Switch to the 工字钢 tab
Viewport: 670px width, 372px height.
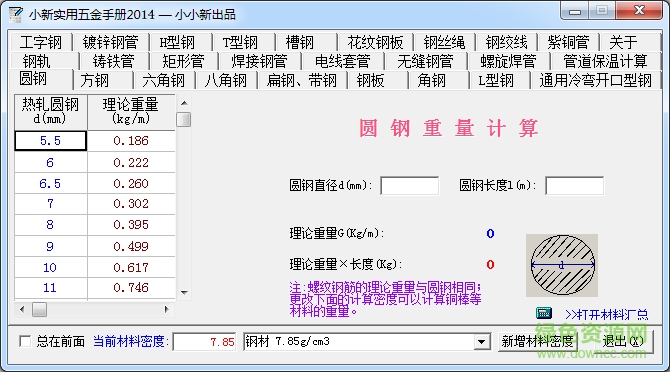[41, 42]
